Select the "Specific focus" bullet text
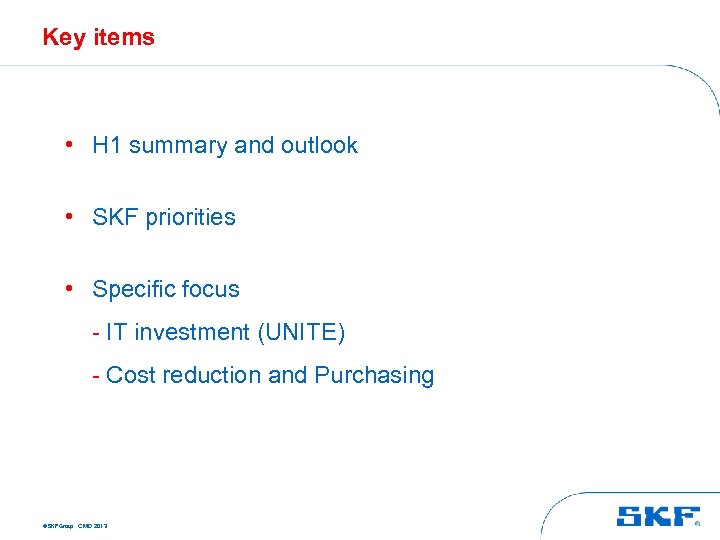 (166, 289)
